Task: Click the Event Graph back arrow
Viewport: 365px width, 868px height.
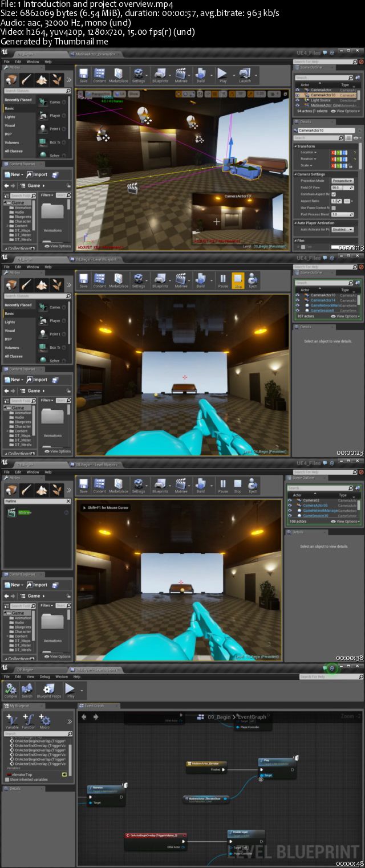Action: click(x=84, y=716)
